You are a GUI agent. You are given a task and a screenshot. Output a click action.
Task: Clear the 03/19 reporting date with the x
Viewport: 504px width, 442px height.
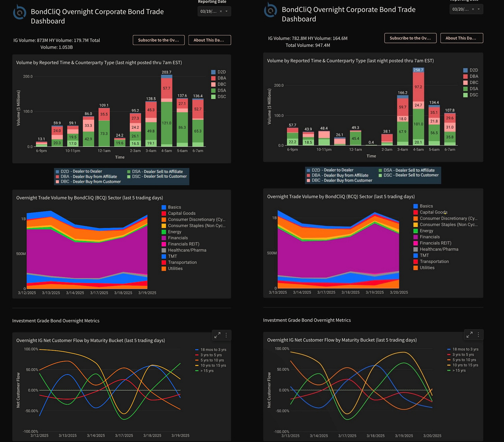[x=221, y=11]
